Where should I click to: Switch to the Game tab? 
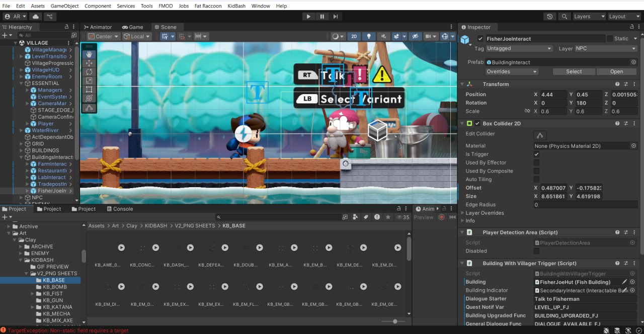click(132, 27)
